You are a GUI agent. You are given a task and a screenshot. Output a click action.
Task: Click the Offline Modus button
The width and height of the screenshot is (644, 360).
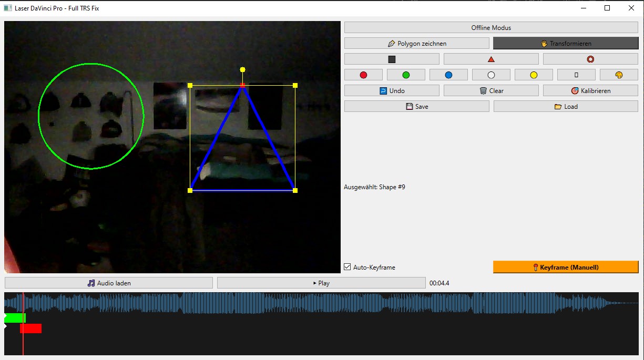(491, 28)
